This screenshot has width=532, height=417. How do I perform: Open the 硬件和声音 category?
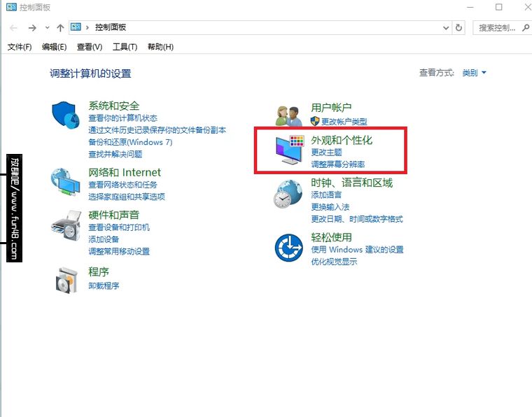[113, 215]
